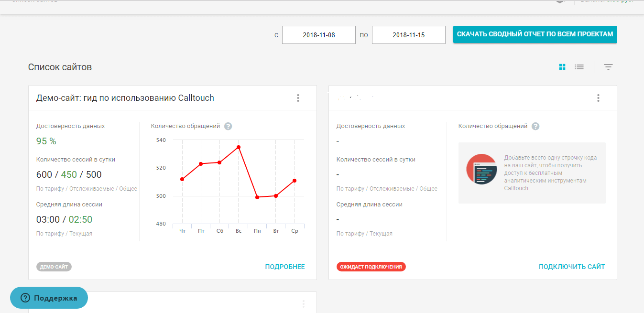Click help icon beside Количество обращений on Демо-сайт card
Image resolution: width=644 pixels, height=313 pixels.
click(228, 126)
